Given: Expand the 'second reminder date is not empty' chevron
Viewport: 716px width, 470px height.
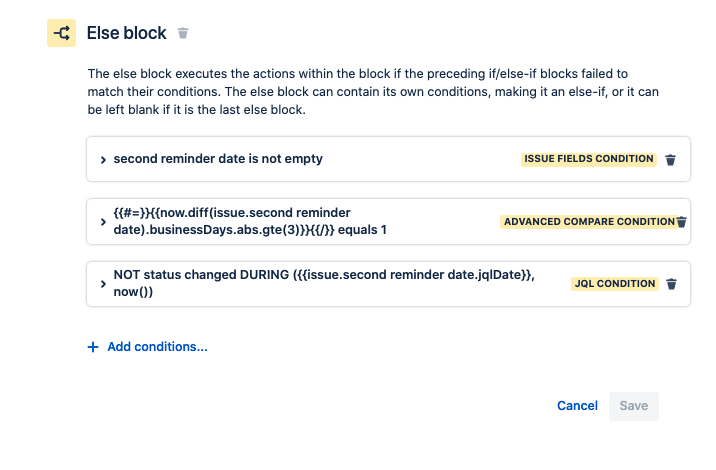Looking at the screenshot, I should point(103,159).
